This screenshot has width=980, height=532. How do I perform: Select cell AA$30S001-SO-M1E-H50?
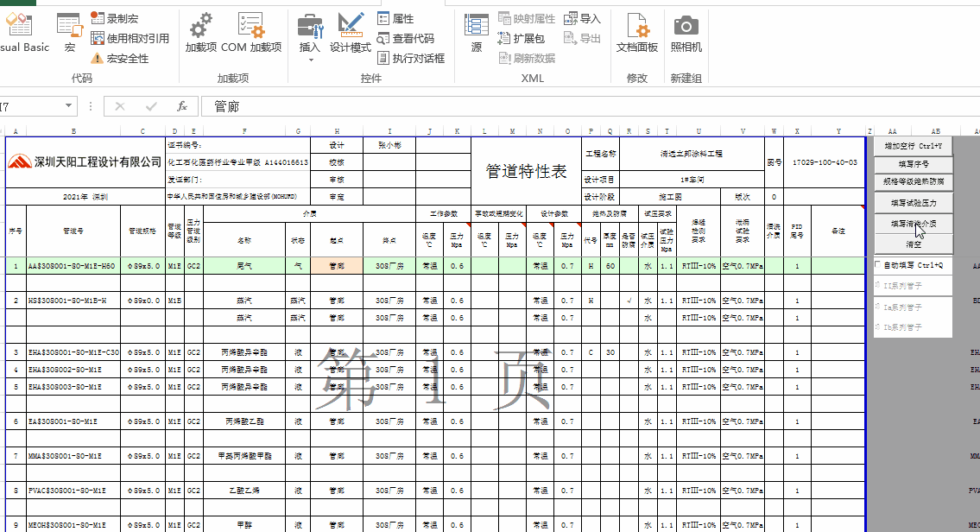73,266
